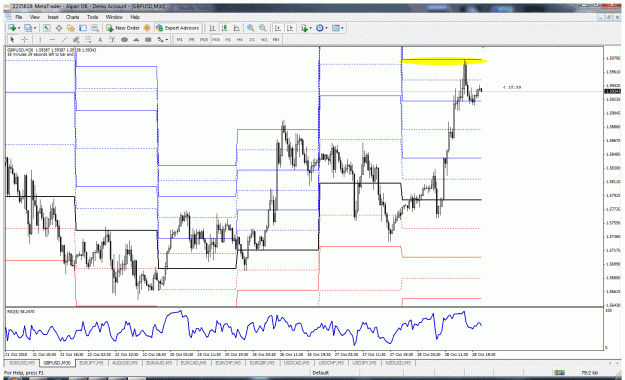Switch timeframe to D1
Viewport: 625px width, 380px height.
[252, 39]
